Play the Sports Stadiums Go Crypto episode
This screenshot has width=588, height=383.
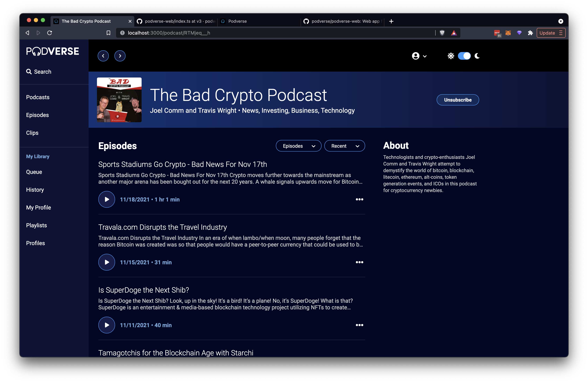(107, 199)
